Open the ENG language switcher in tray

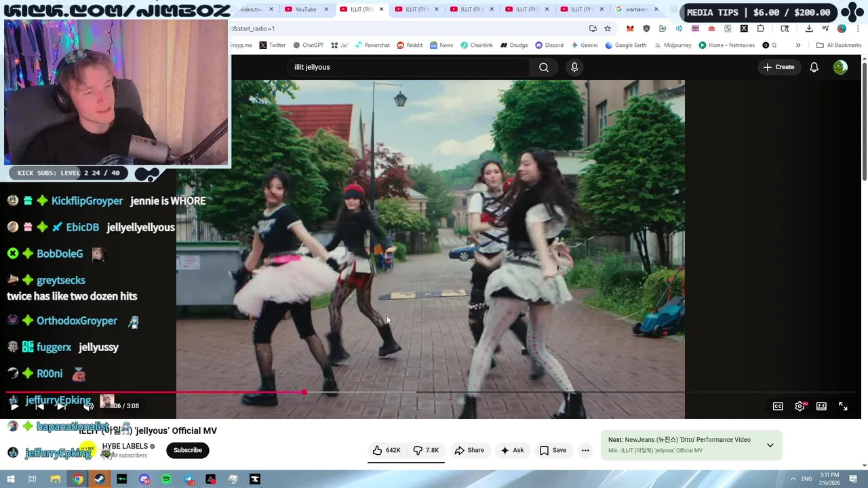(x=807, y=479)
